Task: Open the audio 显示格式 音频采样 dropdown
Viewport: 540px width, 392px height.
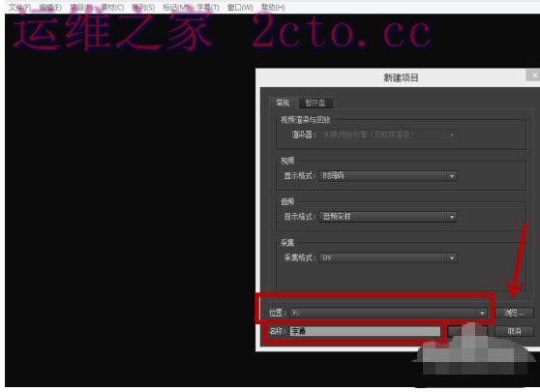Action: [x=388, y=217]
